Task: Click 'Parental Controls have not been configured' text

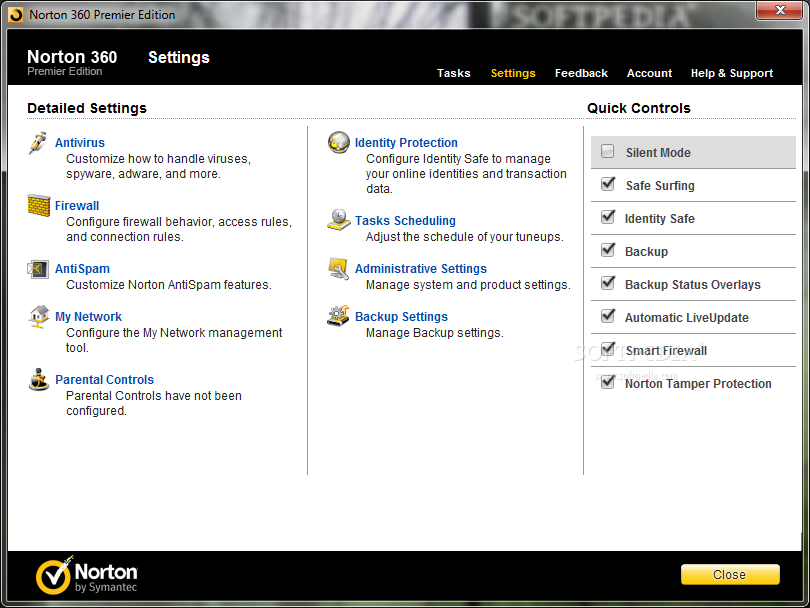Action: [154, 403]
